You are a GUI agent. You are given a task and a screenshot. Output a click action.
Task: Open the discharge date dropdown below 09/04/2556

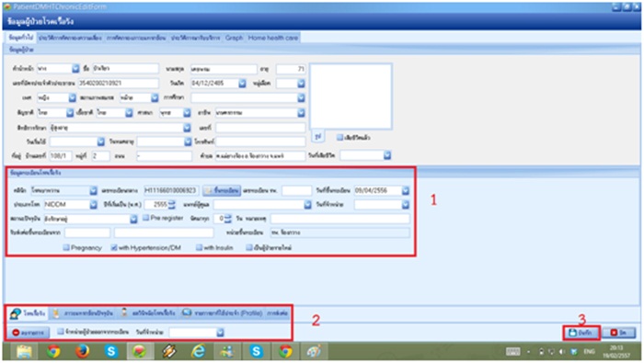[406, 204]
